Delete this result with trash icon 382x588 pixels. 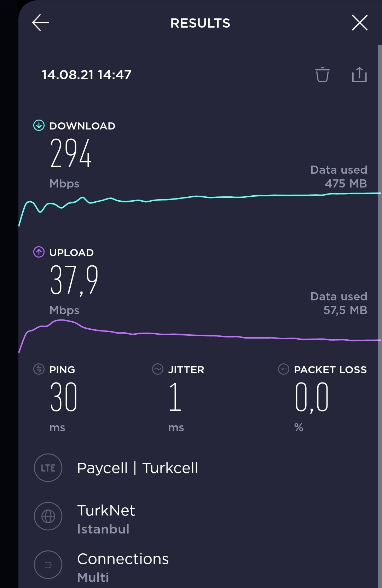tap(322, 75)
